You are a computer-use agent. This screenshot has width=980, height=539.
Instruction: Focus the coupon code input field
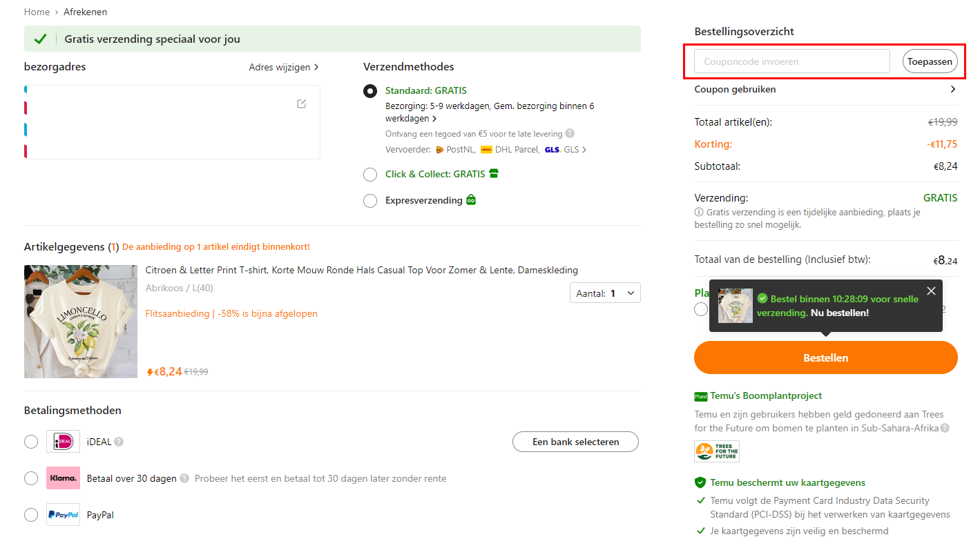pyautogui.click(x=791, y=61)
